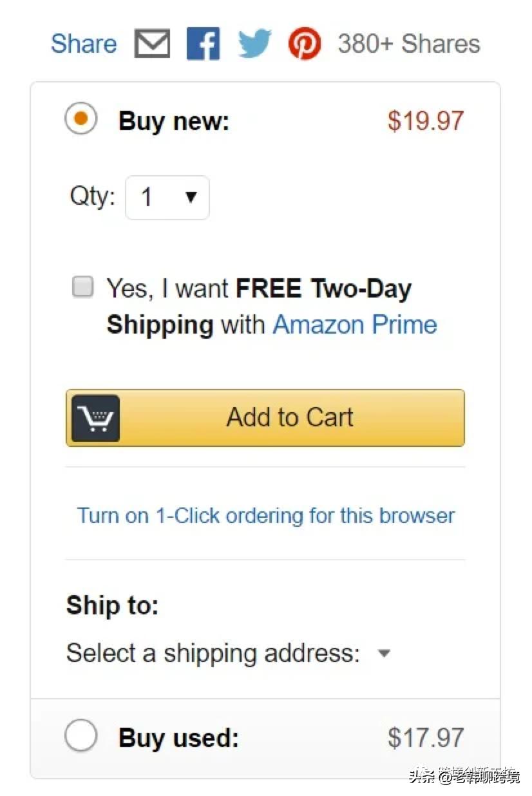Share on Facebook icon

(x=203, y=44)
